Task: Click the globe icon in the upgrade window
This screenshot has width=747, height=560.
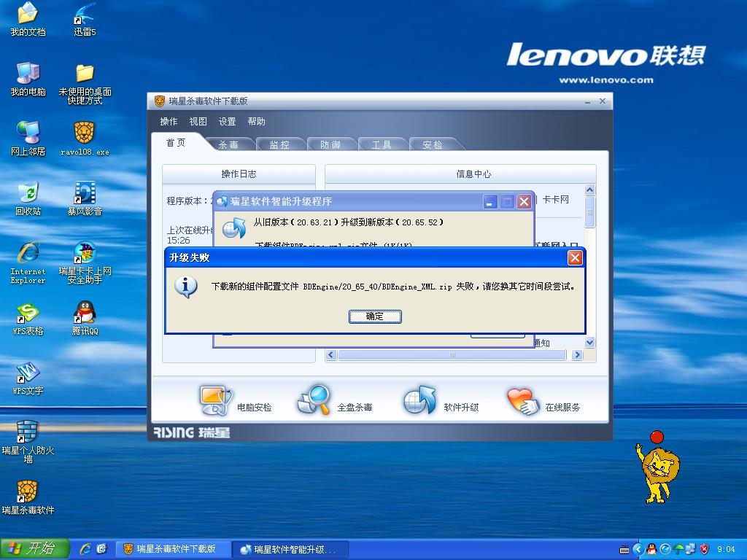Action: [x=234, y=228]
